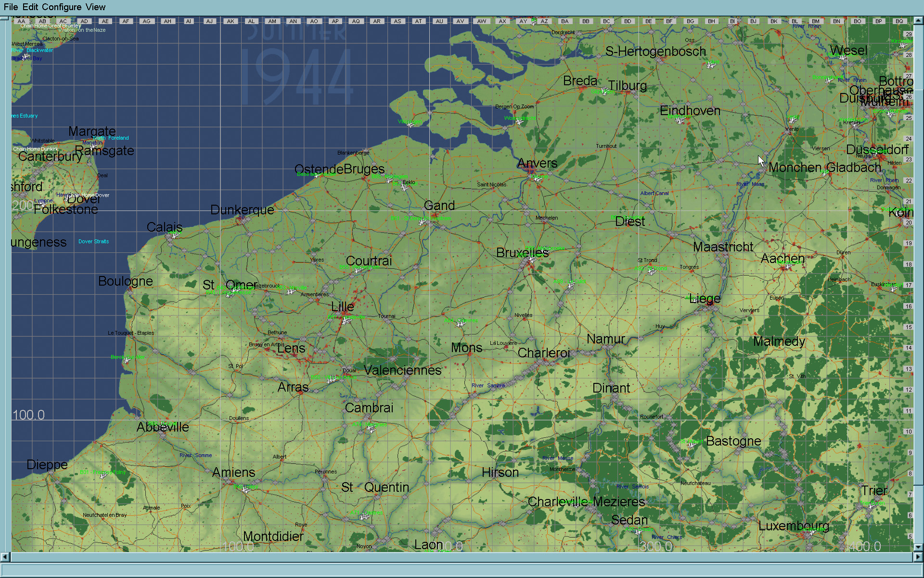The width and height of the screenshot is (924, 578).
Task: Click the B55 Wevelghem airfield icon
Action: [x=358, y=270]
